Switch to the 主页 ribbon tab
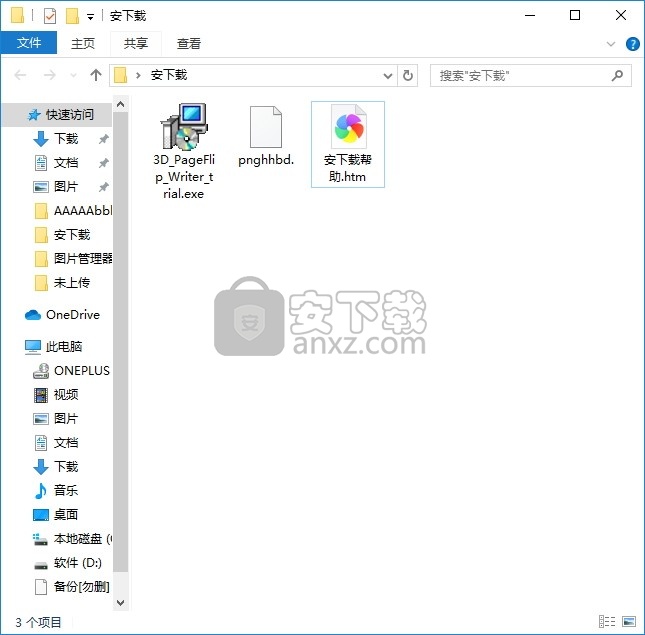 click(x=83, y=43)
